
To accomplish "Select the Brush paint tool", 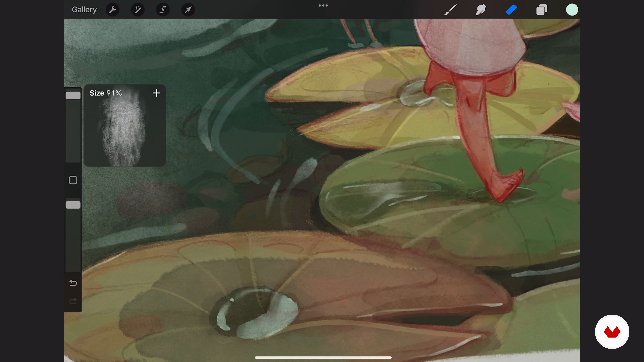I will coord(450,10).
